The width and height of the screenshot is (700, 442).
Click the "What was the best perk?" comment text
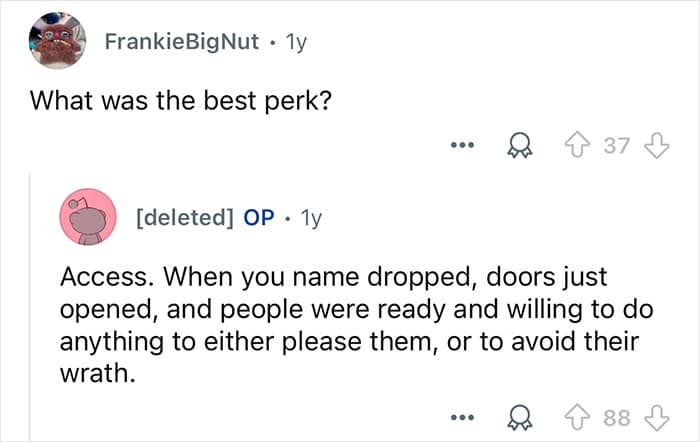(x=180, y=101)
